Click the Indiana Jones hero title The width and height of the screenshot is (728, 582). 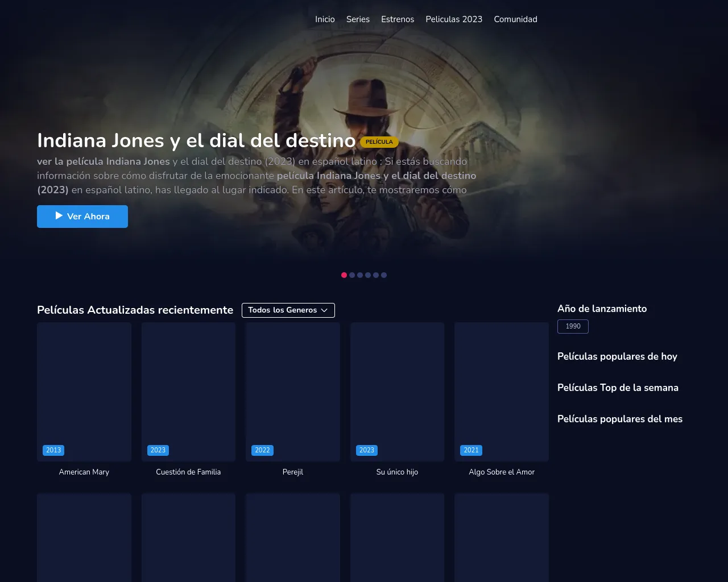[196, 140]
